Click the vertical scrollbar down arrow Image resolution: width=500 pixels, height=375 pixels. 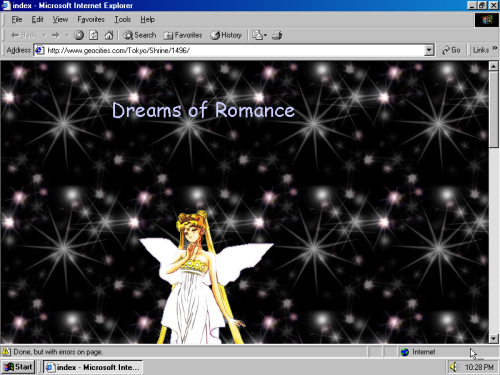[x=493, y=339]
